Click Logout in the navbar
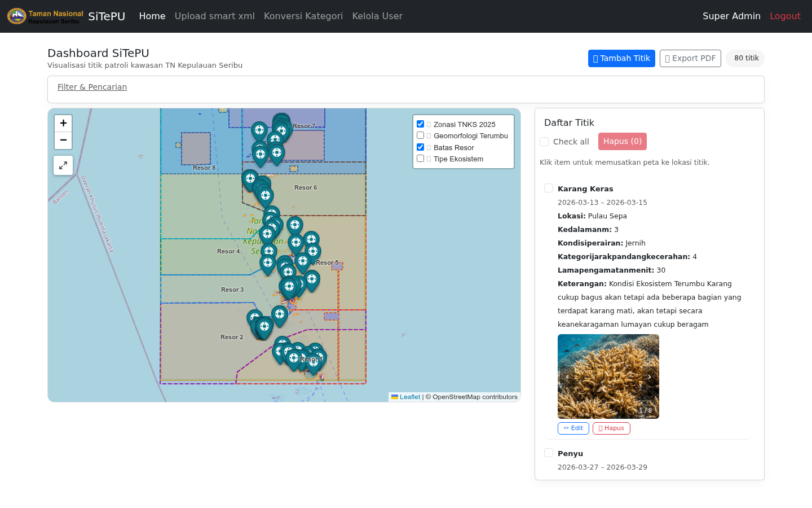Viewport: 812px width, 508px height. [785, 16]
